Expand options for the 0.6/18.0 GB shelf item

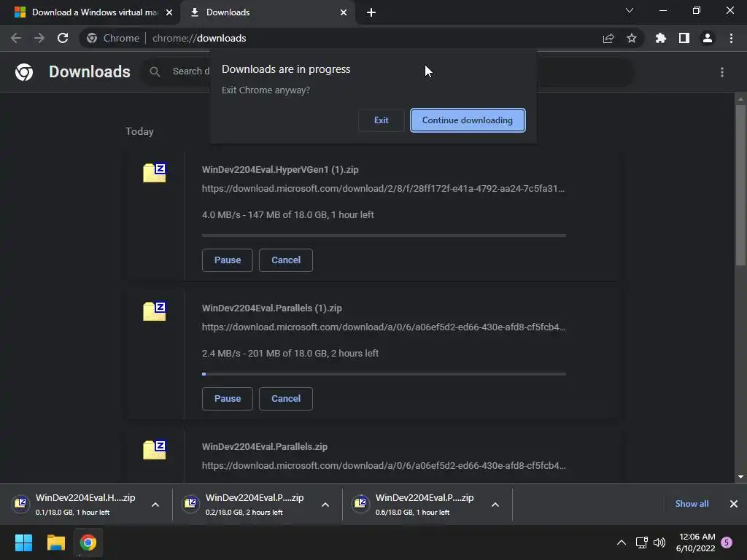[x=495, y=505]
